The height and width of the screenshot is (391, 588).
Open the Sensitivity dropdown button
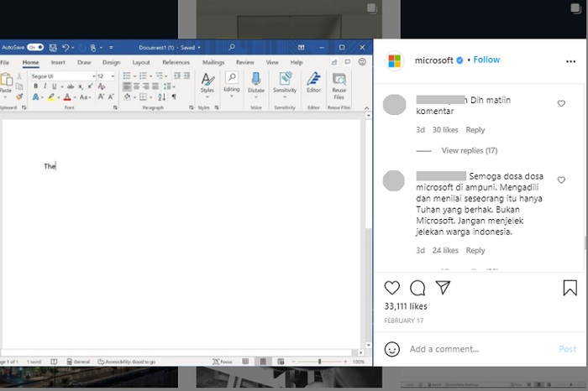[x=285, y=85]
